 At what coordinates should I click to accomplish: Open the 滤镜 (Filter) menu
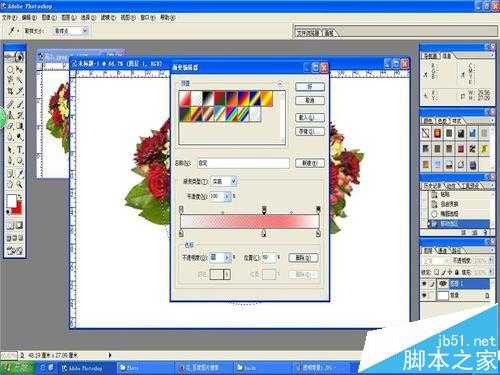pos(108,17)
